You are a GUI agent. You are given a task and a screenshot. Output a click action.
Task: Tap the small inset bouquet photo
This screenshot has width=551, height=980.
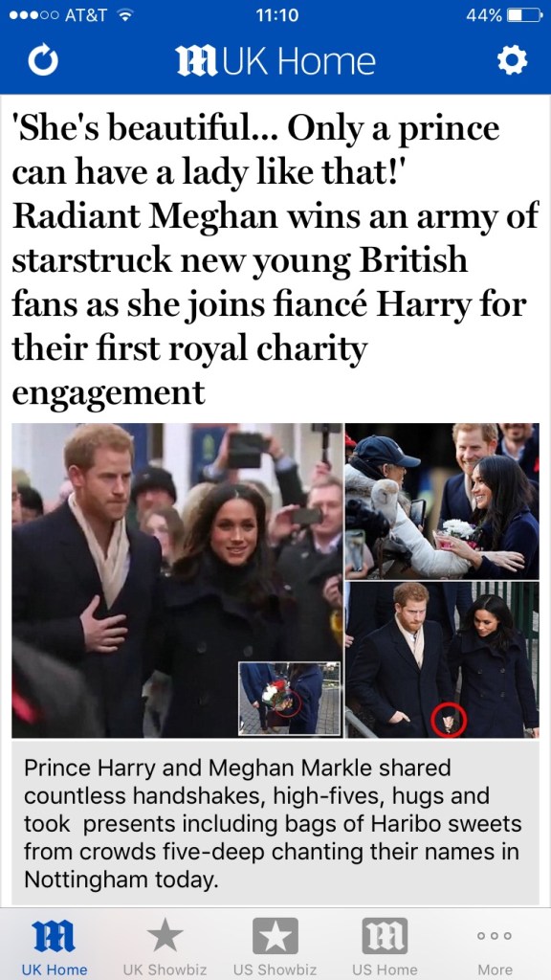click(290, 698)
